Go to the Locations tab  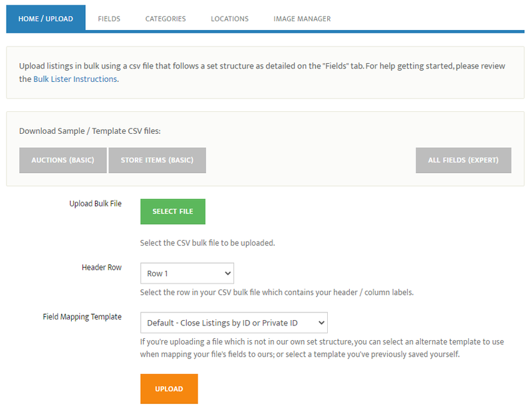tap(229, 19)
